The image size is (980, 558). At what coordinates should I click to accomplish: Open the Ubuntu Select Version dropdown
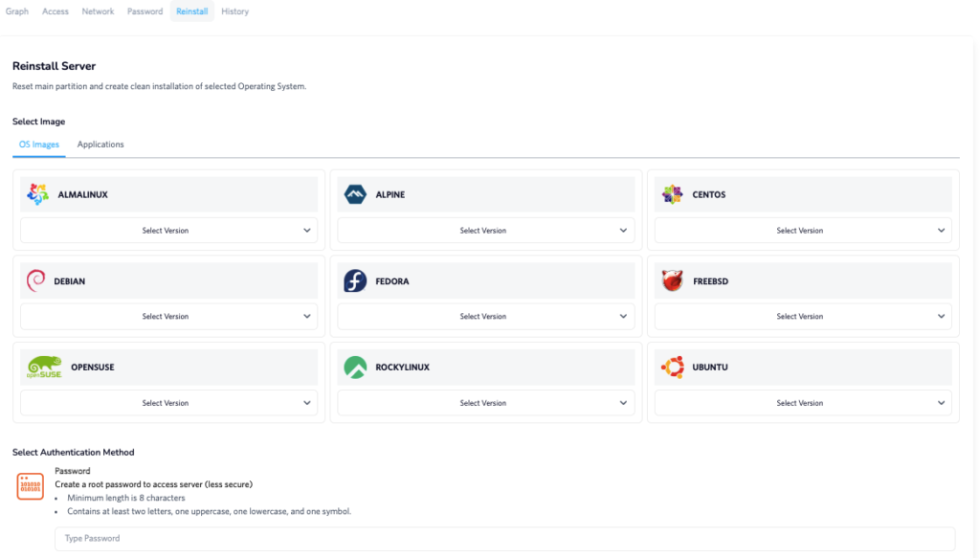tap(802, 402)
